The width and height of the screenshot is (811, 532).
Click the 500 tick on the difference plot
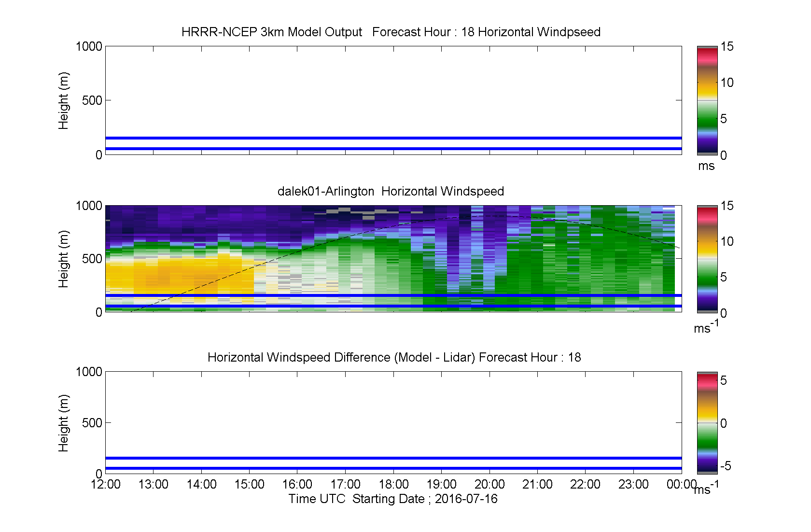click(x=92, y=423)
